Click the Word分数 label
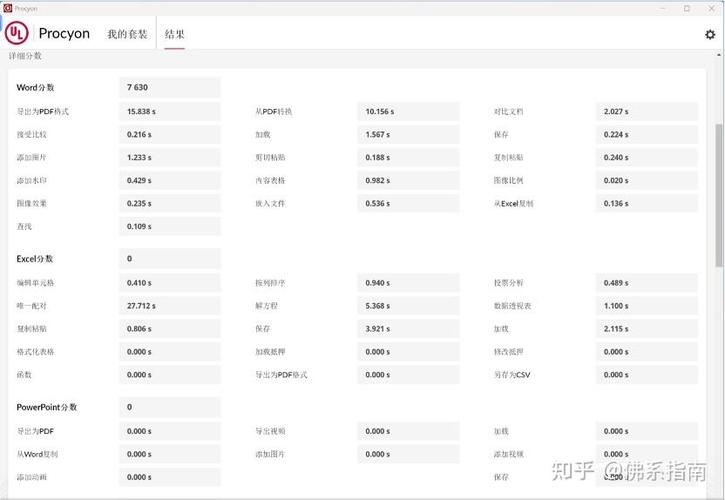 tap(35, 87)
